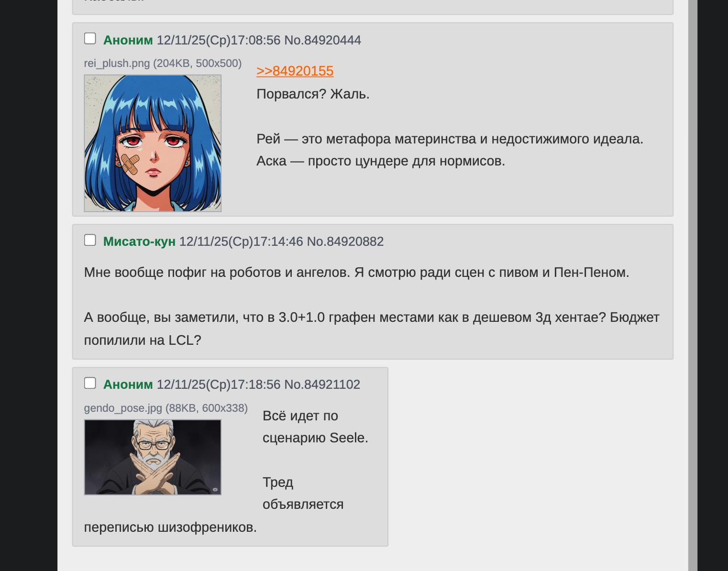The height and width of the screenshot is (571, 728).
Task: Click the Аноним name on post 84921102
Action: 128,384
